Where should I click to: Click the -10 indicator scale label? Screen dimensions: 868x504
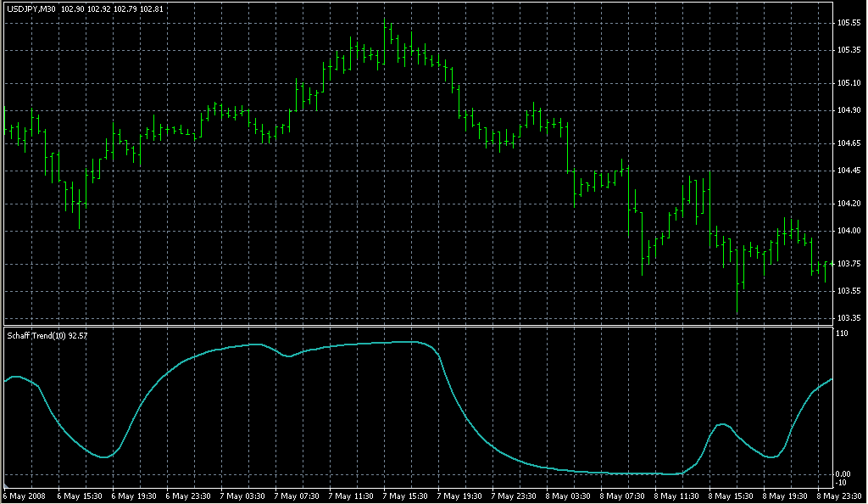(843, 482)
